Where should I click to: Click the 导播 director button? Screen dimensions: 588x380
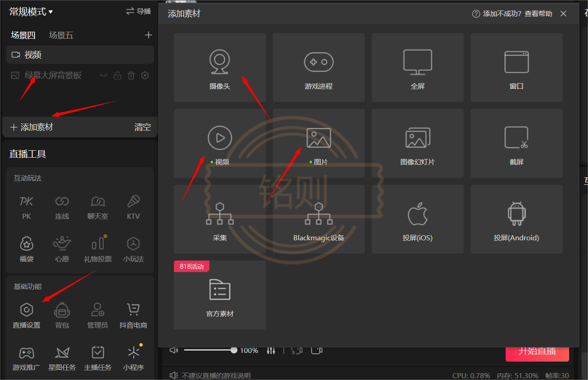[138, 11]
